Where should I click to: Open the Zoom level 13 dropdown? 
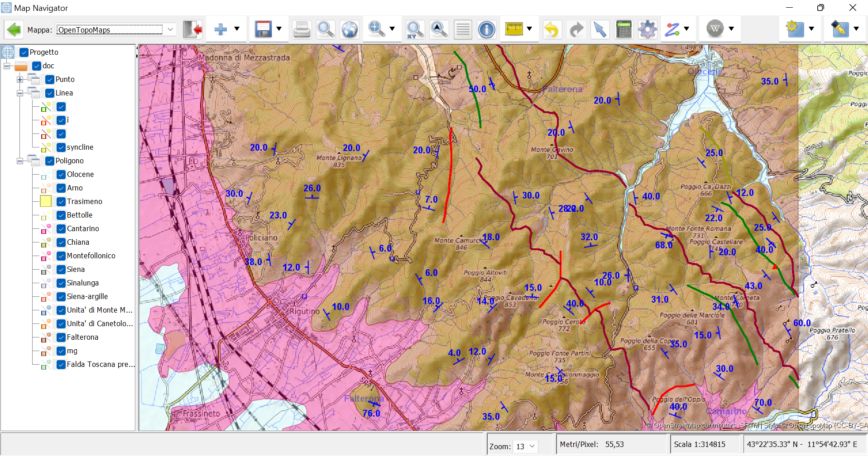tap(526, 446)
